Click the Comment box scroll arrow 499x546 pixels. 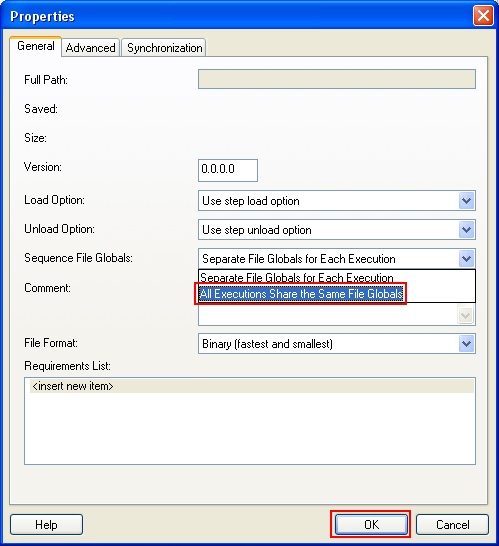point(466,315)
